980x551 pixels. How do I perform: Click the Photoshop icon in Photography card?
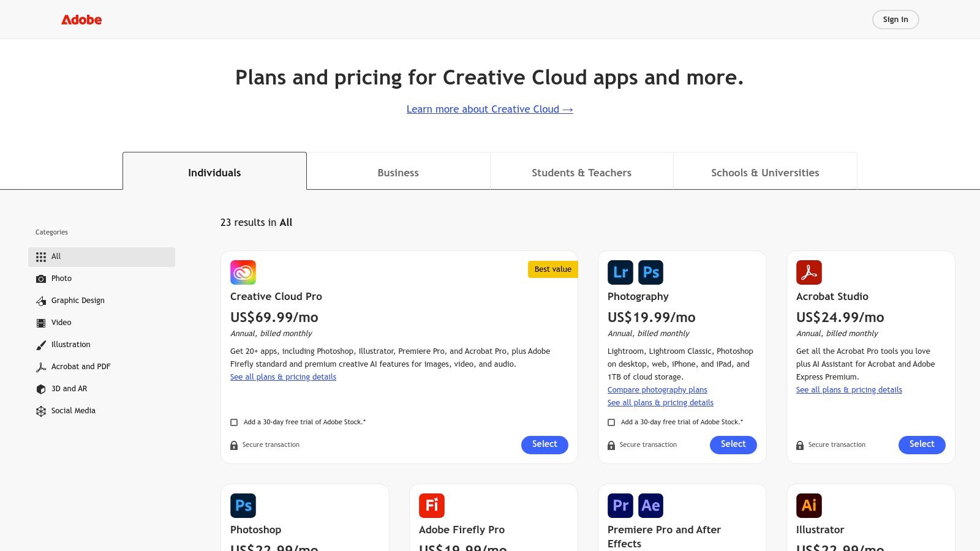[651, 272]
